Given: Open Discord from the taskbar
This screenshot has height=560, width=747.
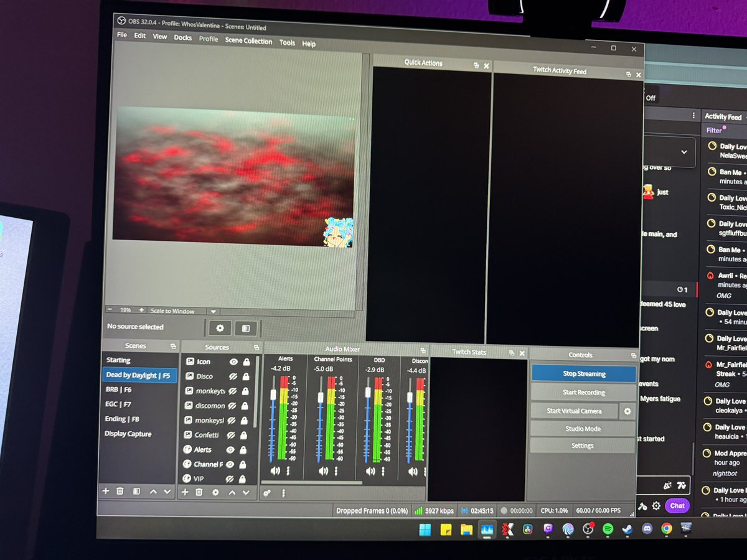Looking at the screenshot, I should pyautogui.click(x=647, y=530).
